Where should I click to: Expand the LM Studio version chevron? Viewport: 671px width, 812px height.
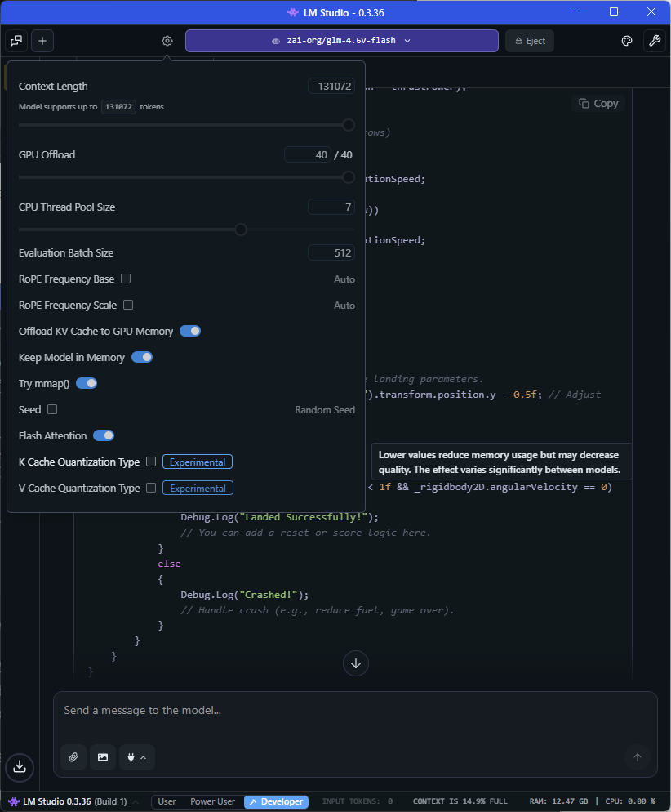(x=136, y=801)
